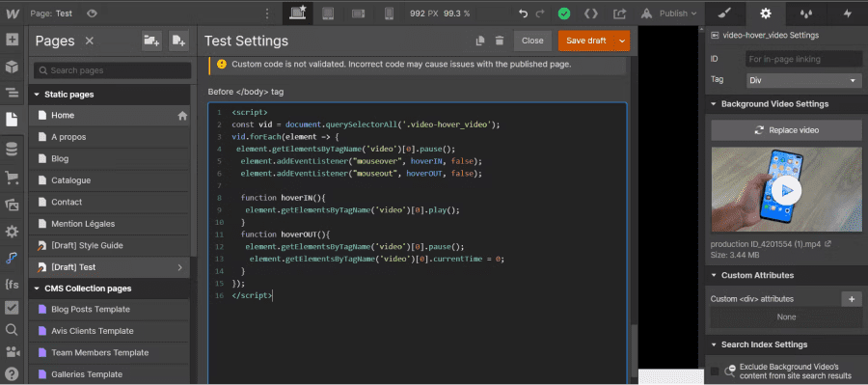Select the Contact page
Image resolution: width=868 pixels, height=385 pixels.
[110, 202]
